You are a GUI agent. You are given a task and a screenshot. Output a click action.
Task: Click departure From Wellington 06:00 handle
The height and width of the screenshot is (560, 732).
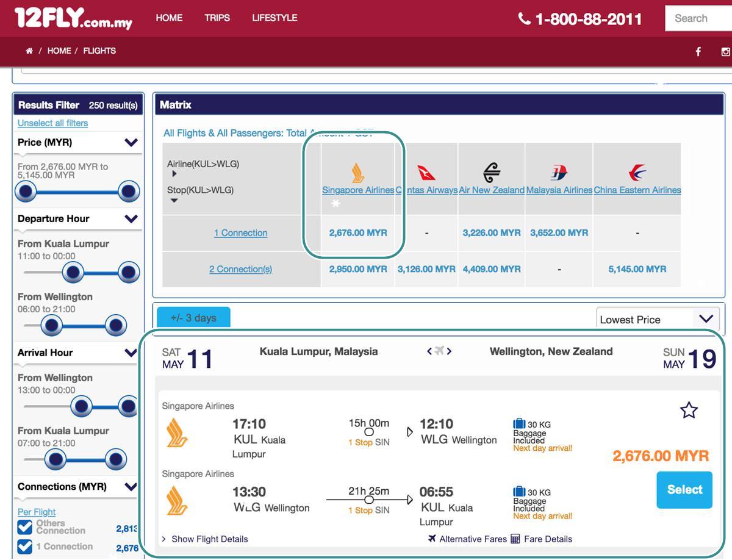(51, 325)
